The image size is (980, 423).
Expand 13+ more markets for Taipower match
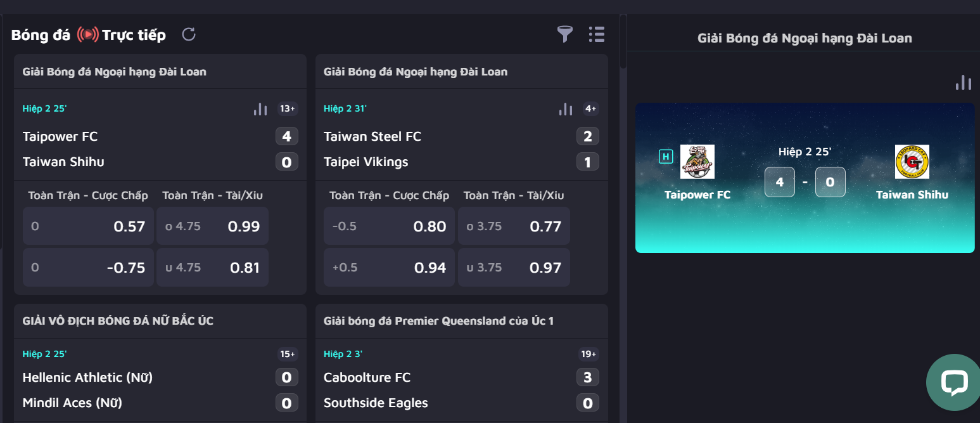tap(287, 109)
